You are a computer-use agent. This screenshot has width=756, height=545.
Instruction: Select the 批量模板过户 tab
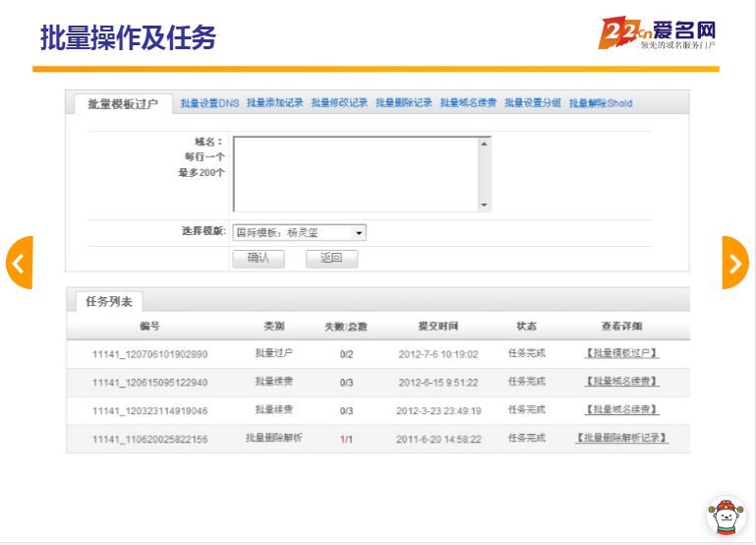point(123,103)
